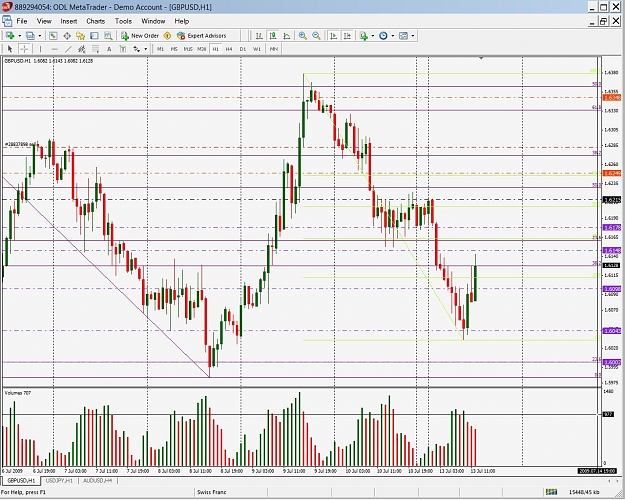Open the File menu
Image resolution: width=625 pixels, height=500 pixels.
tap(22, 21)
